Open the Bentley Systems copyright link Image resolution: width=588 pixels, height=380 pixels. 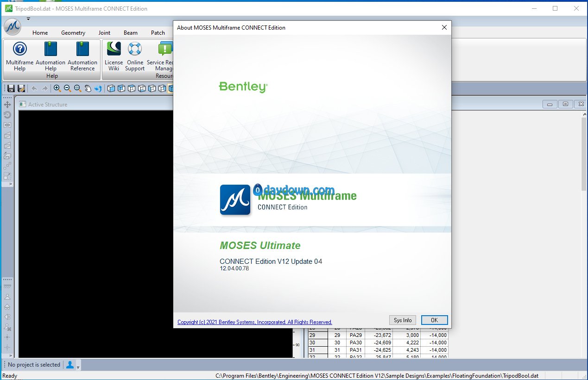[x=255, y=322]
